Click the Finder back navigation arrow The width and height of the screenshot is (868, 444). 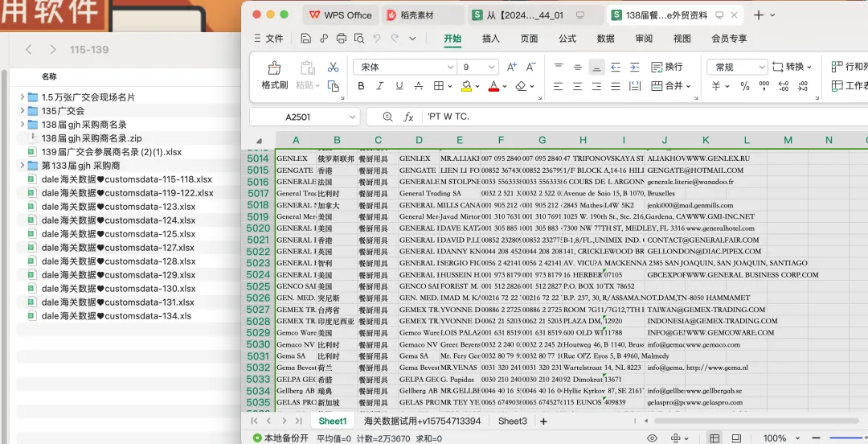29,49
